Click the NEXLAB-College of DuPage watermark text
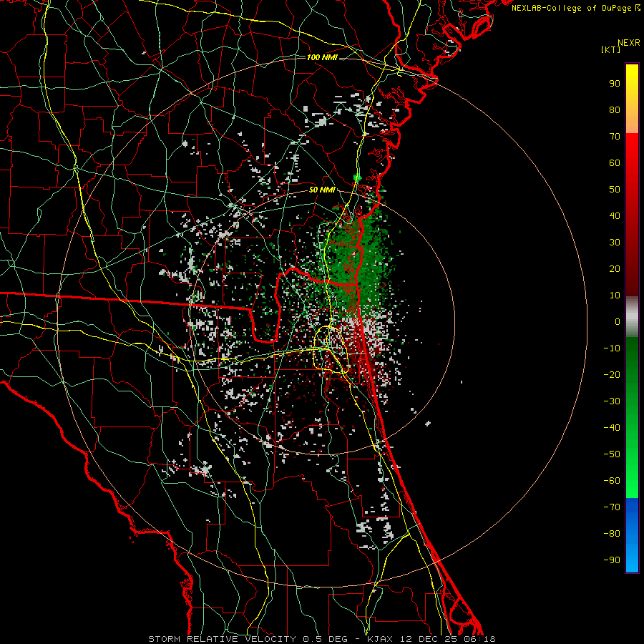644x644 pixels. point(575,8)
